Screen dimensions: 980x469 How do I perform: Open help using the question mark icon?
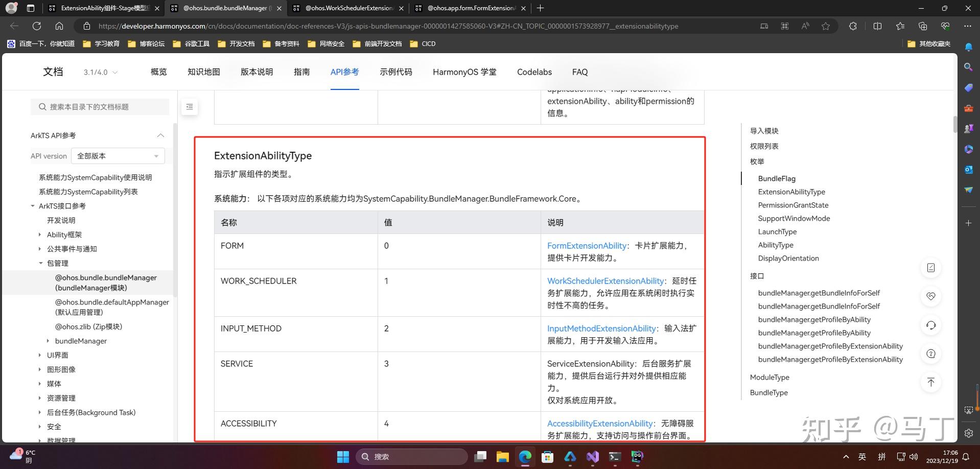click(x=931, y=353)
